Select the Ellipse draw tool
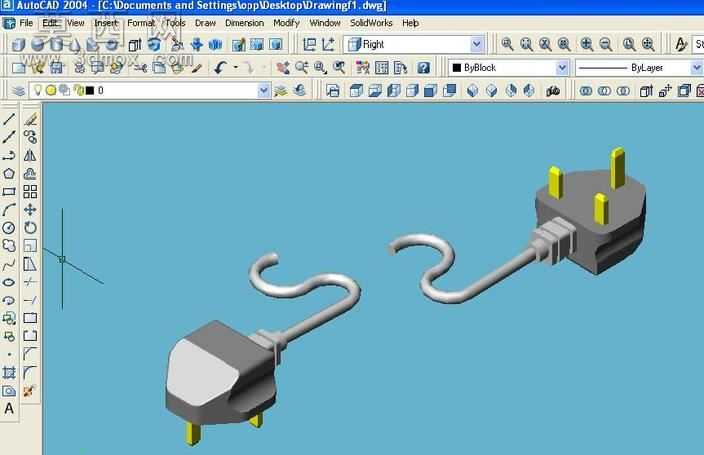 [9, 282]
